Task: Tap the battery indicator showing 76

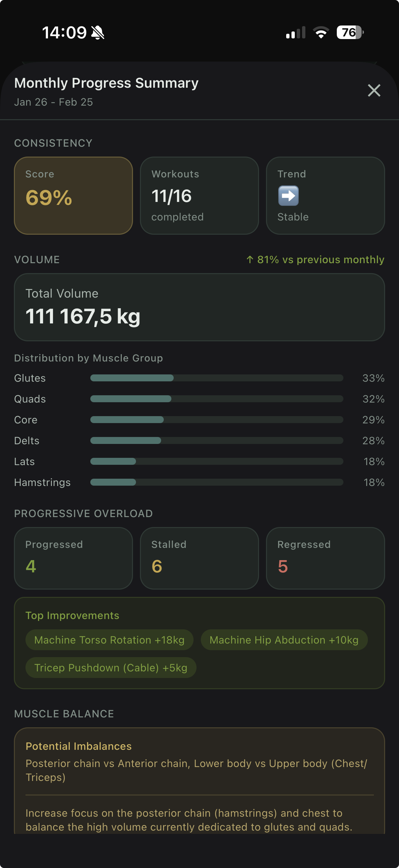Action: (x=348, y=32)
